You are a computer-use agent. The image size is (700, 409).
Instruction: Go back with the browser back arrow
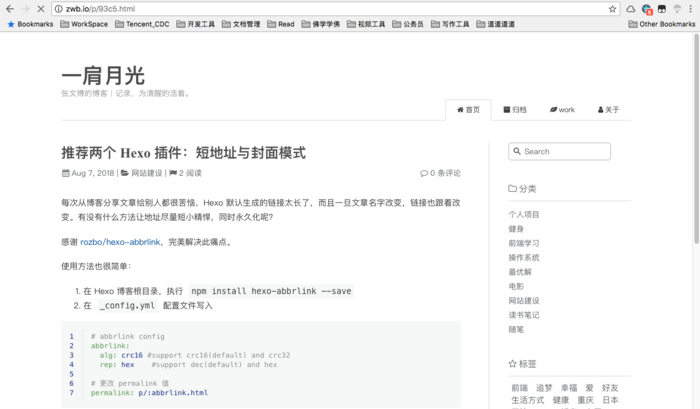pos(10,9)
